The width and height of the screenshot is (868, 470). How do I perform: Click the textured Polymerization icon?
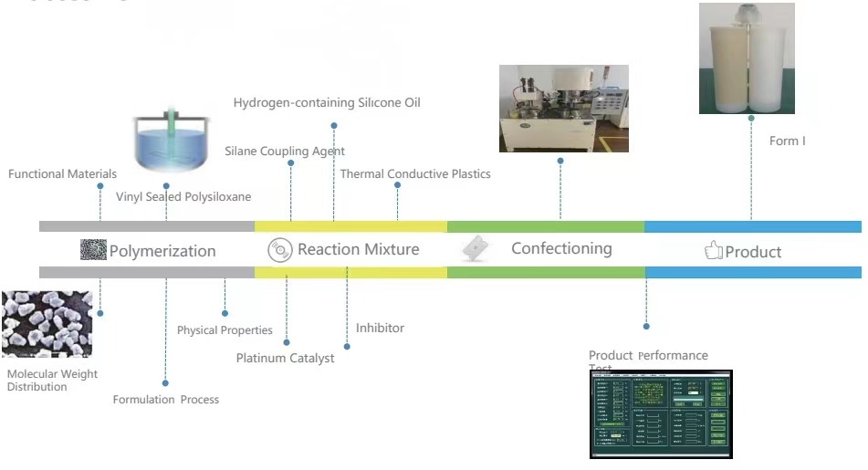coord(93,250)
